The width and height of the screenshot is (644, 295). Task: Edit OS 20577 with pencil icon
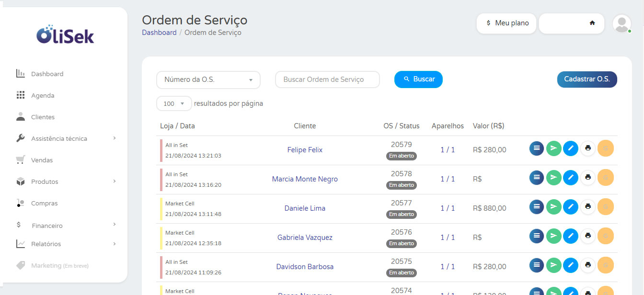pyautogui.click(x=570, y=207)
